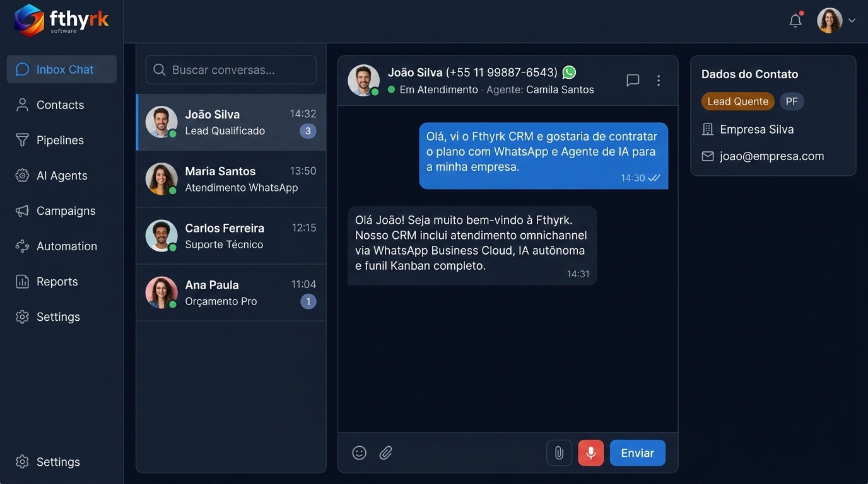This screenshot has height=484, width=868.
Task: Click Maria Santos's avatar in the list
Action: pyautogui.click(x=161, y=179)
